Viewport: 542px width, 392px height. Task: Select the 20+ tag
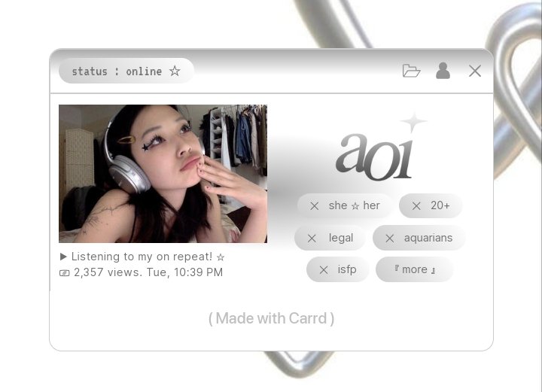click(x=431, y=206)
